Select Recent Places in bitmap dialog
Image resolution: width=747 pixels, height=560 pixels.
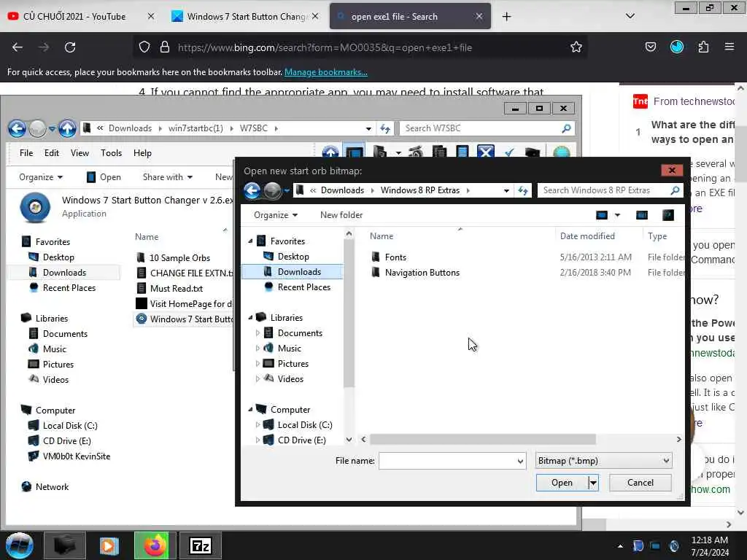[x=304, y=287]
